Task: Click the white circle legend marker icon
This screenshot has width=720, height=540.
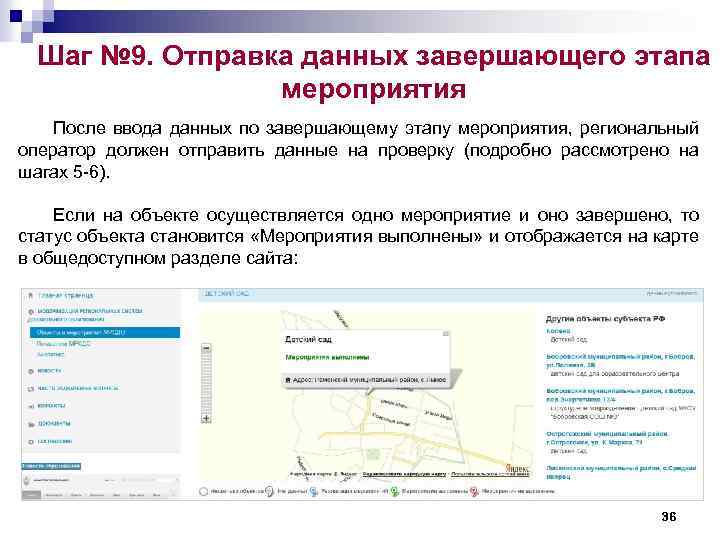Action: pos(203,491)
